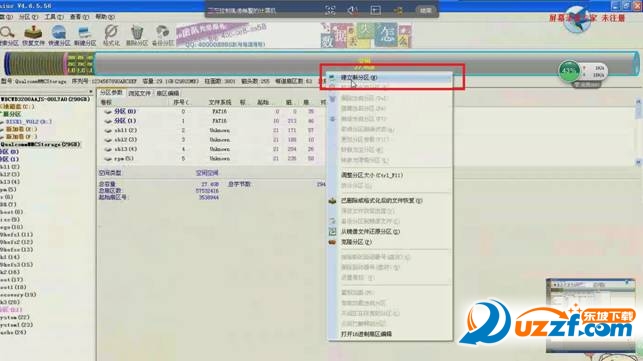Click the scroll-up arrow of partition list
Viewport: 643px width, 361px height.
pyautogui.click(x=638, y=102)
